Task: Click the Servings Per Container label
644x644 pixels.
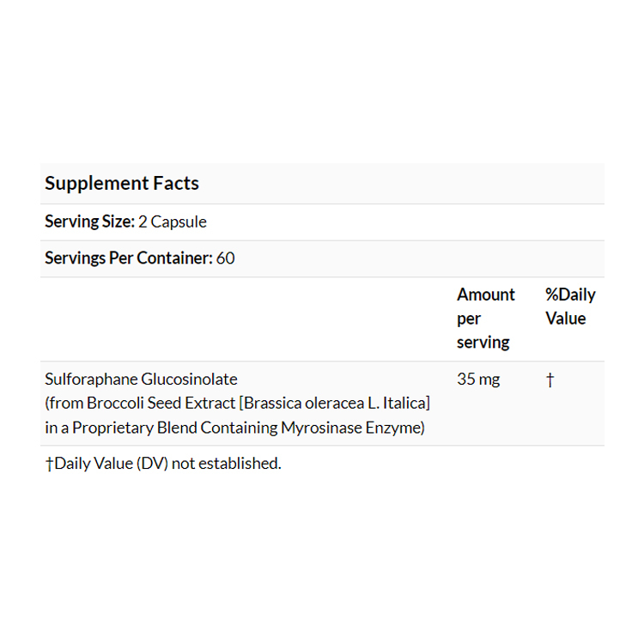Action: click(x=128, y=258)
